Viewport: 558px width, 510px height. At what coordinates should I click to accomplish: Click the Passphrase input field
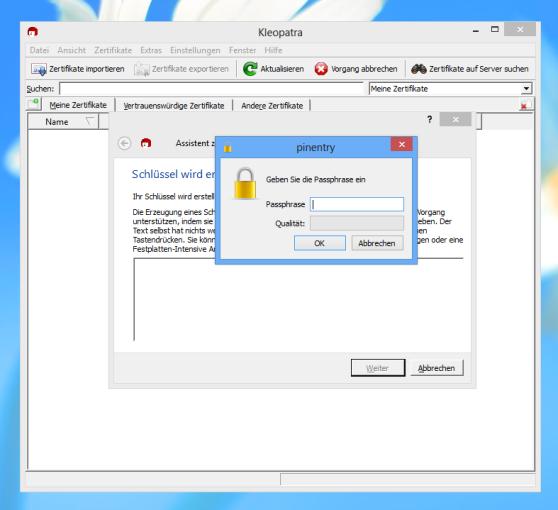357,204
